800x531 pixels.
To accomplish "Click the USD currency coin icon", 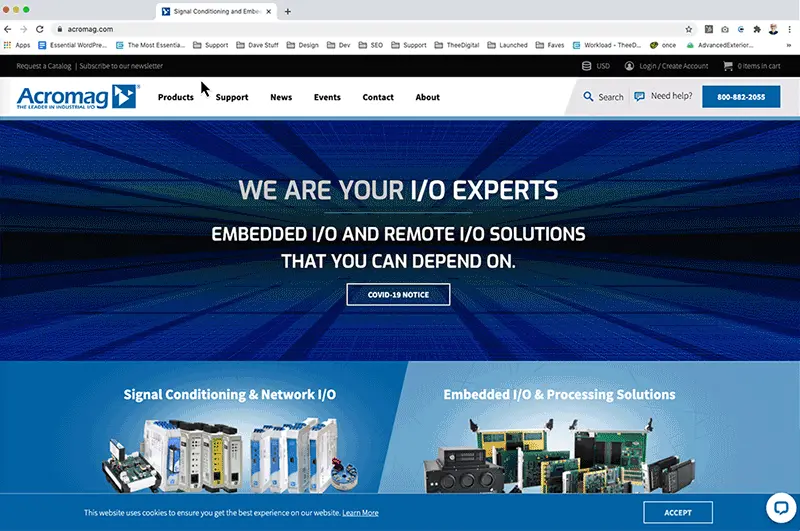I will pos(587,66).
